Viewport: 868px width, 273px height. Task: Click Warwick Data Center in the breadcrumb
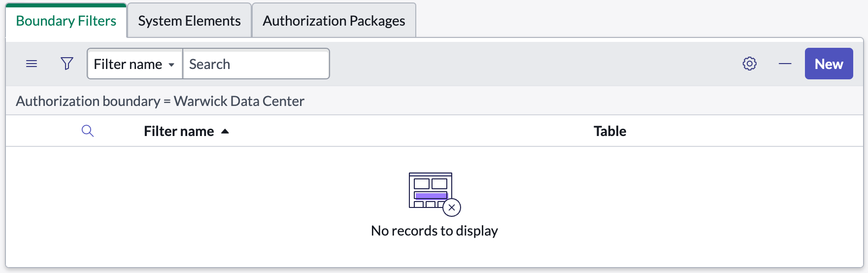pyautogui.click(x=239, y=101)
